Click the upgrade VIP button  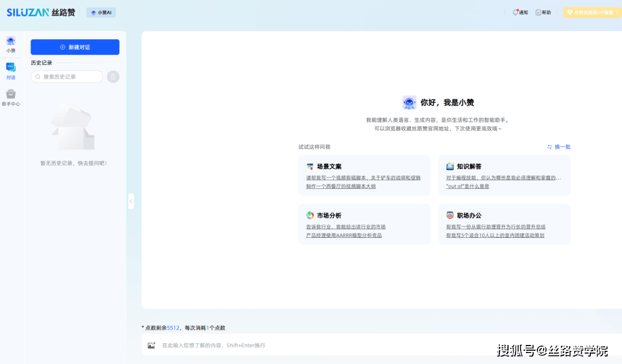(x=591, y=12)
